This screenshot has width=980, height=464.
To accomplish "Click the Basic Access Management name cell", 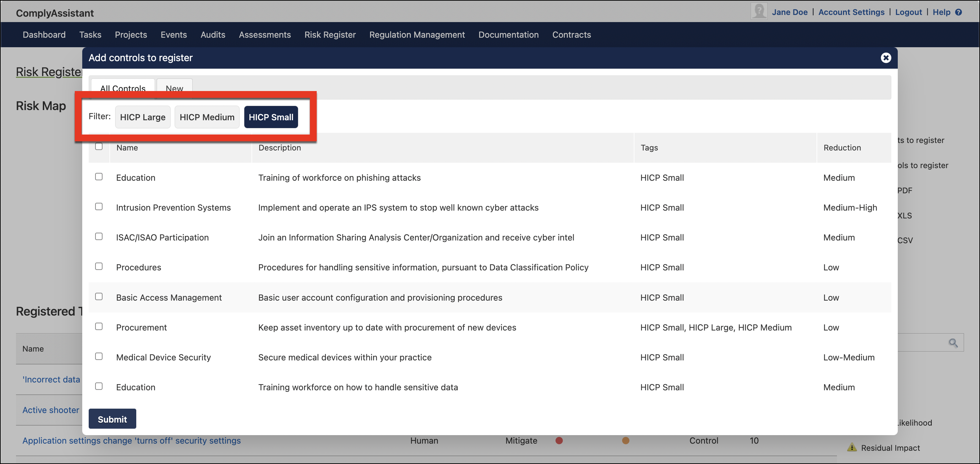I will [x=169, y=298].
